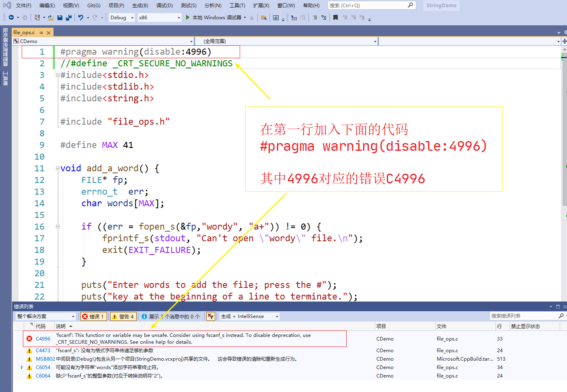This screenshot has width=567, height=392.
Task: Sort by the 代码 column header
Action: pyautogui.click(x=44, y=326)
